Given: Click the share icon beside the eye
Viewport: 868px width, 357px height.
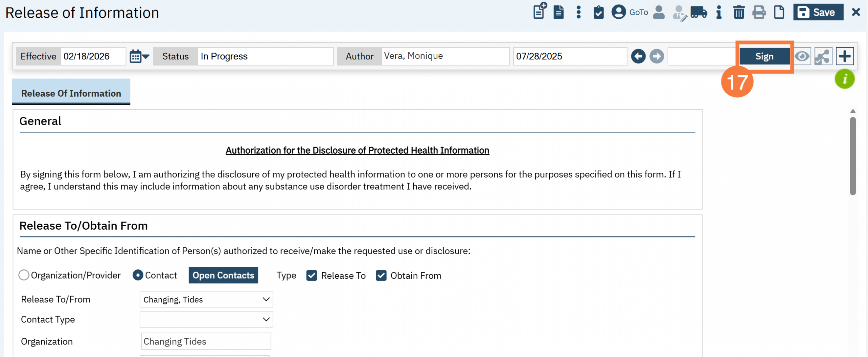Looking at the screenshot, I should click(x=823, y=56).
